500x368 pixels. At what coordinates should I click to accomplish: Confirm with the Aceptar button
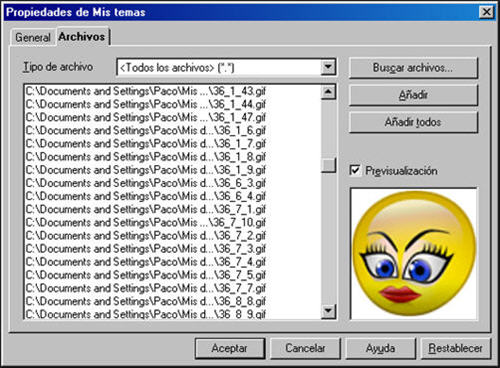pyautogui.click(x=230, y=349)
